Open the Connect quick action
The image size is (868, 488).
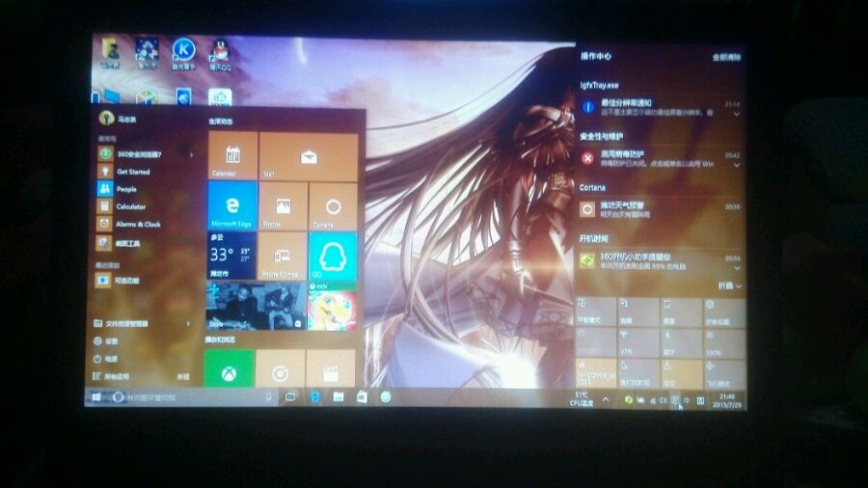(638, 312)
